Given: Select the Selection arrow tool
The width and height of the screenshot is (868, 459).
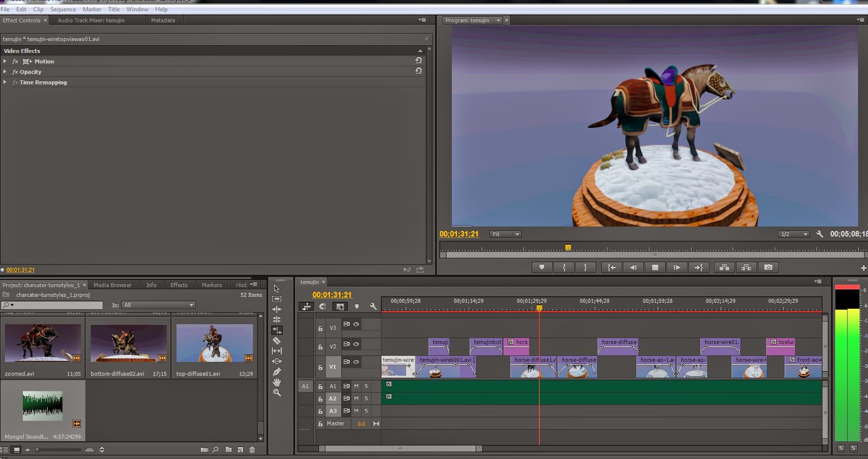Looking at the screenshot, I should 277,288.
